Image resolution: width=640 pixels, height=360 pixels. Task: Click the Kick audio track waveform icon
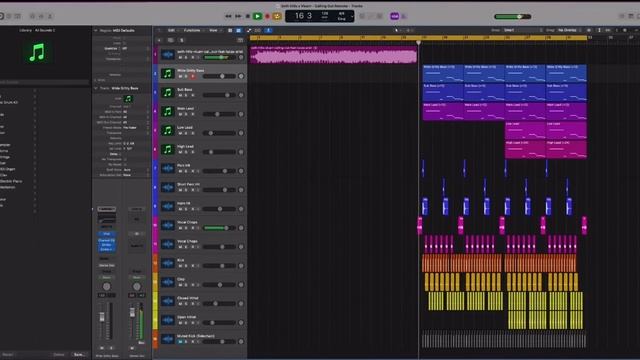[x=167, y=263]
